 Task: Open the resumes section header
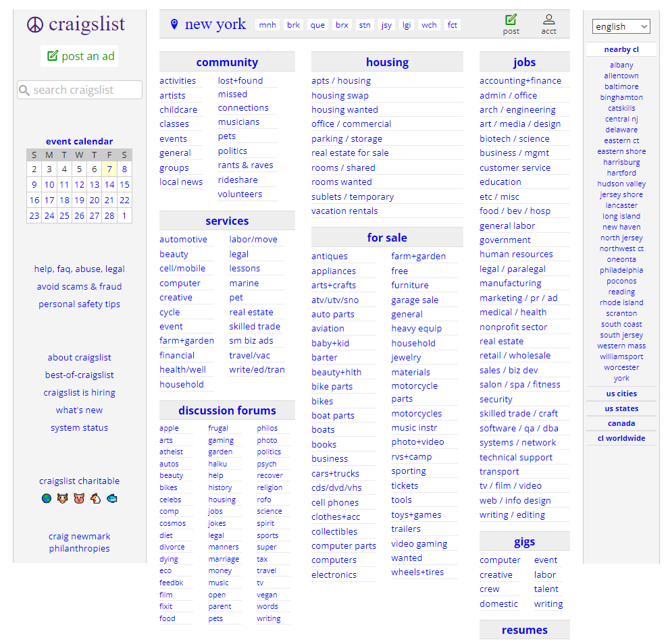524,630
